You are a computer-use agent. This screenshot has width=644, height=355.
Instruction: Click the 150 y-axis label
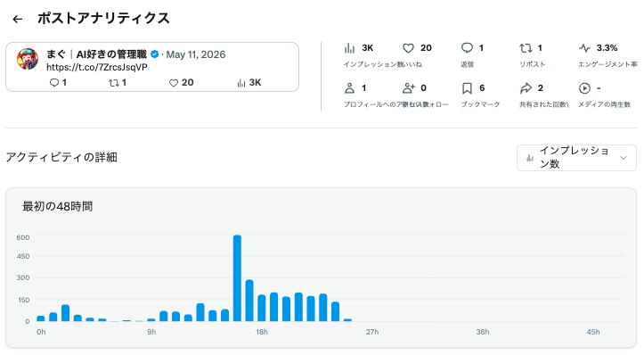tap(23, 300)
